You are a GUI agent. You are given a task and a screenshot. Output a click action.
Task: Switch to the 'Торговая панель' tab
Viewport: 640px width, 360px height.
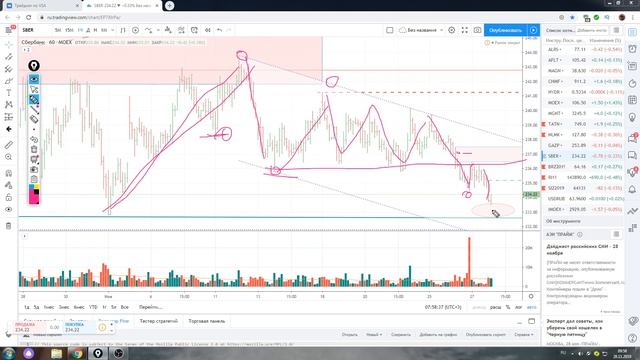[x=207, y=321]
